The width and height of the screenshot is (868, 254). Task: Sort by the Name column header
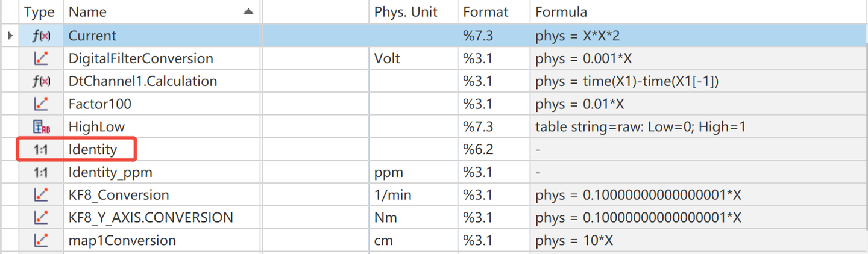point(88,12)
